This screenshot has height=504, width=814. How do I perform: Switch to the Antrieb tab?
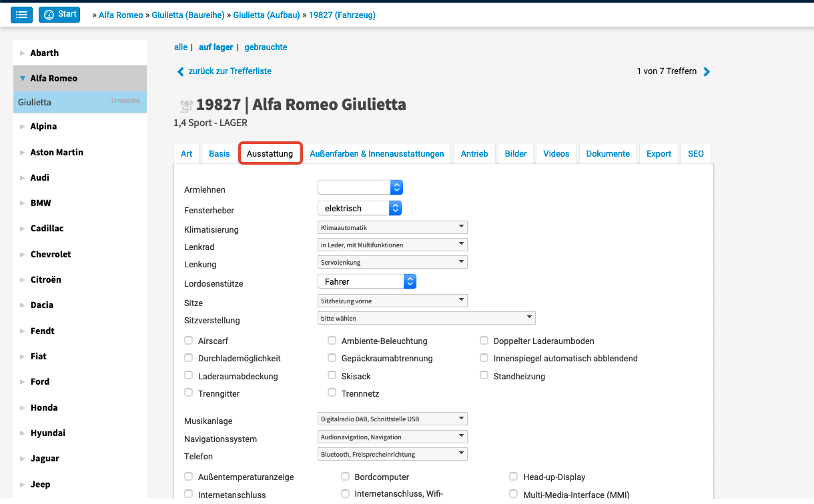click(474, 153)
